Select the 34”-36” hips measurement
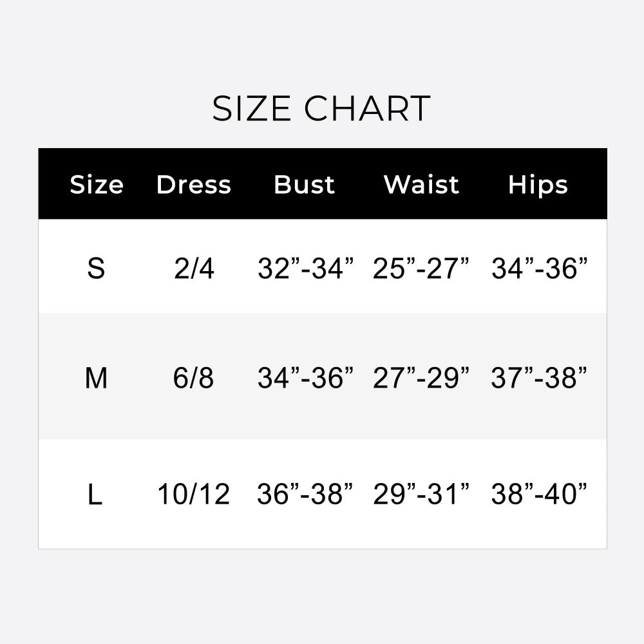The width and height of the screenshot is (644, 644). (x=540, y=269)
